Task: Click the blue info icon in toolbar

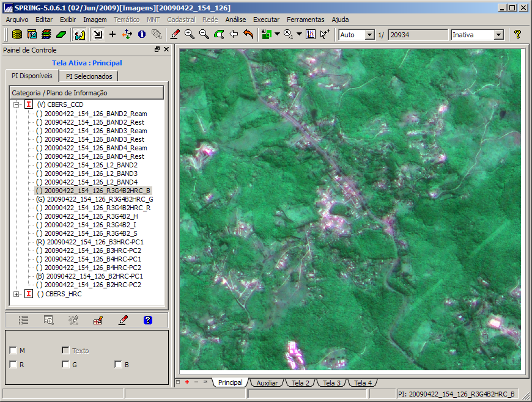Action: tap(142, 35)
